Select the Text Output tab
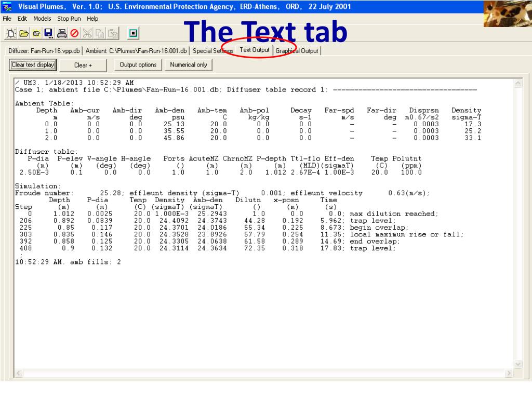The height and width of the screenshot is (399, 532). click(x=255, y=50)
